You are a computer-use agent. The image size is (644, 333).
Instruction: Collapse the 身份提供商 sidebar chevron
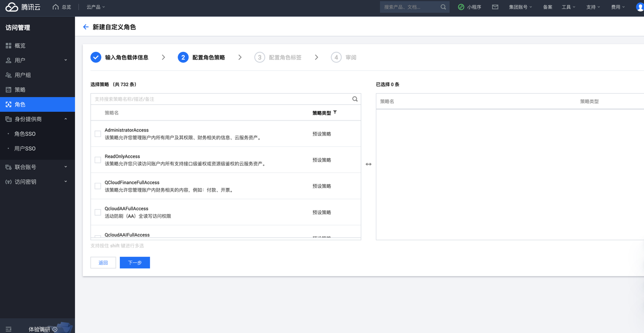pos(66,119)
